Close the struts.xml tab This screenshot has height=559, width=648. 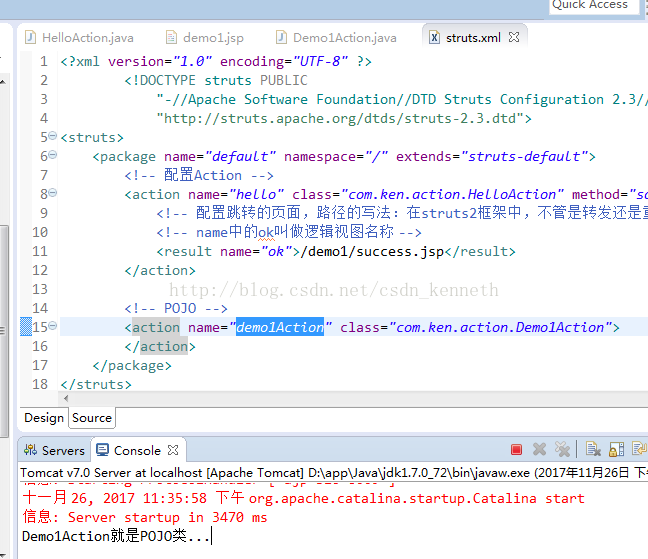(514, 37)
